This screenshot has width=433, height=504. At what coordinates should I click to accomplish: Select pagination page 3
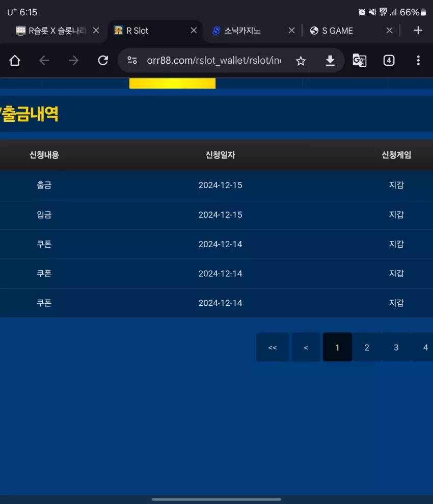pos(396,347)
